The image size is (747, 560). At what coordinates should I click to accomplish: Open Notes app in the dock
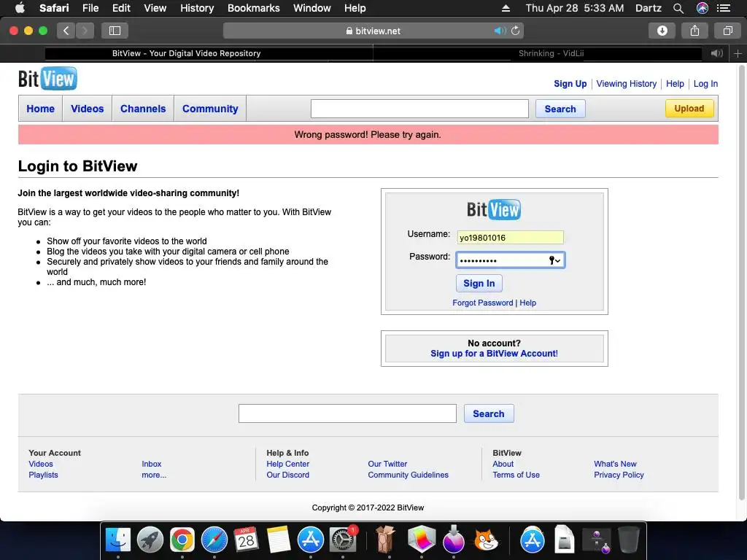[x=278, y=540]
